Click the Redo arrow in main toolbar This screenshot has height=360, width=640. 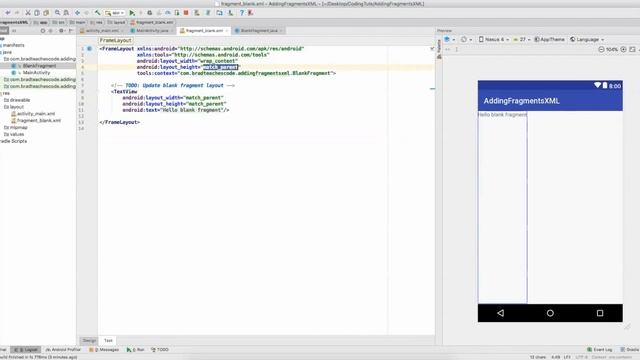17,13
